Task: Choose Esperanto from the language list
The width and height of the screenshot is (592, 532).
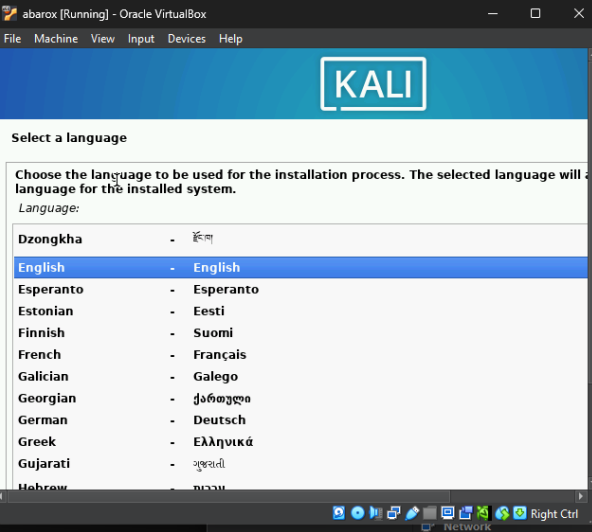Action: coord(301,290)
